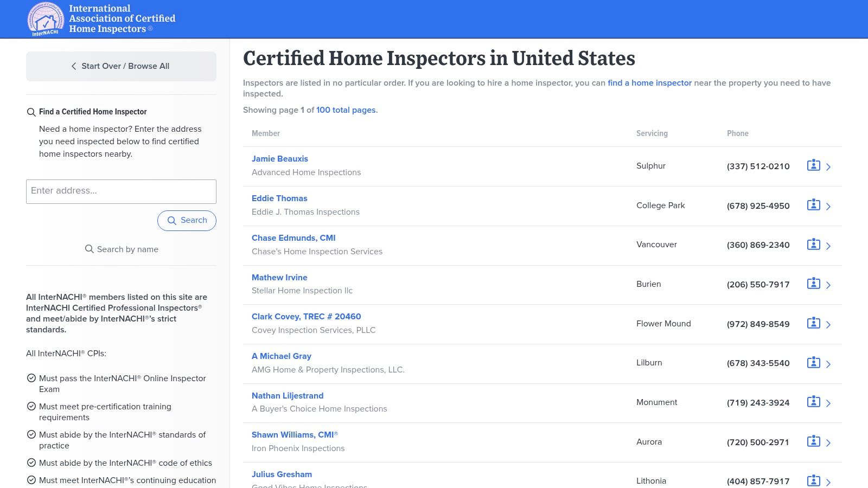Open contact card icon for Shawn Williams
The width and height of the screenshot is (868, 488).
(814, 442)
